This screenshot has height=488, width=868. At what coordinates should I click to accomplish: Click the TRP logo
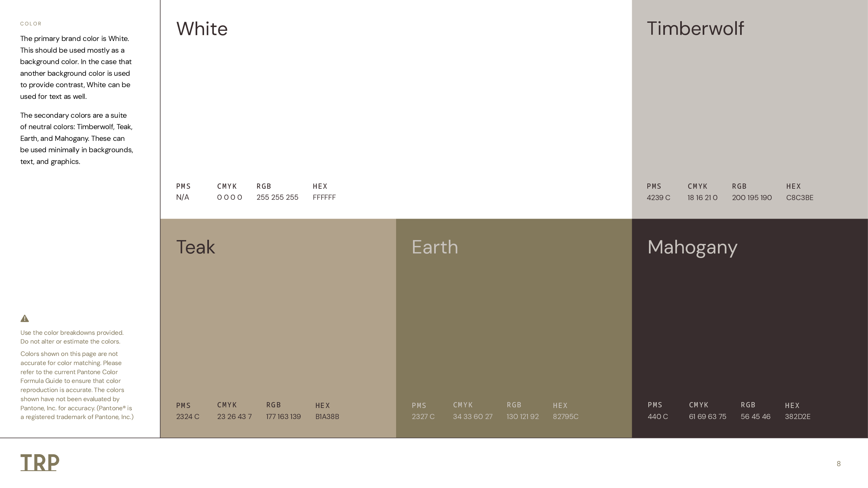(40, 462)
